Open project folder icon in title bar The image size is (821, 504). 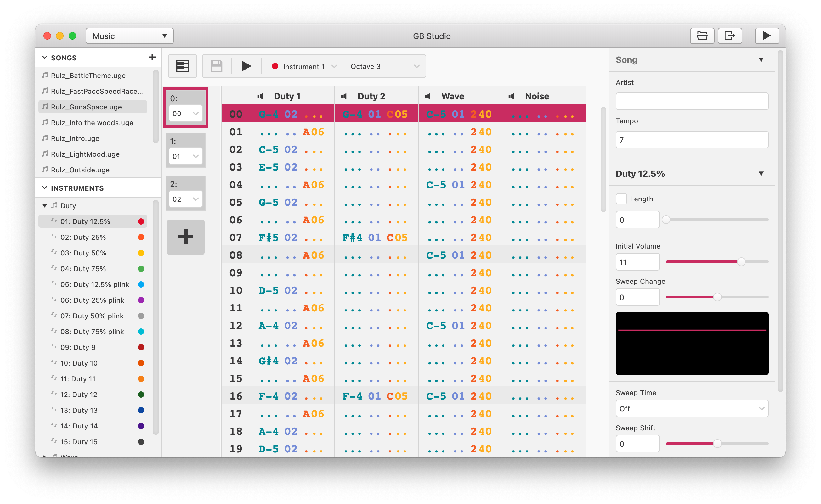(x=702, y=36)
